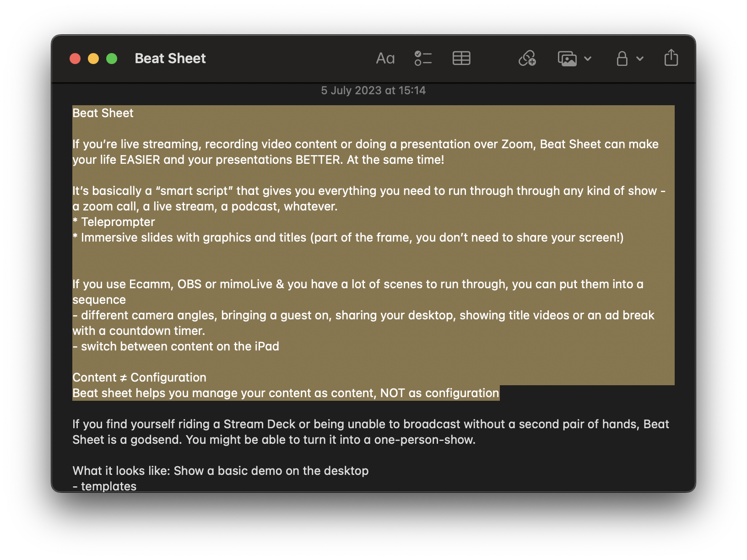Close the Beat Sheet note window
747x560 pixels.
point(75,59)
